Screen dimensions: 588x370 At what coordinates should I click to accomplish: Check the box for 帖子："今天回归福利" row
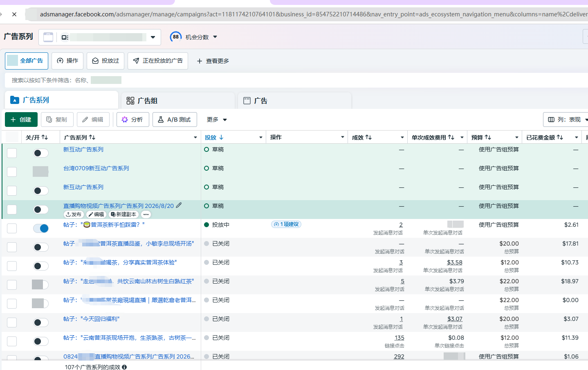click(x=12, y=322)
